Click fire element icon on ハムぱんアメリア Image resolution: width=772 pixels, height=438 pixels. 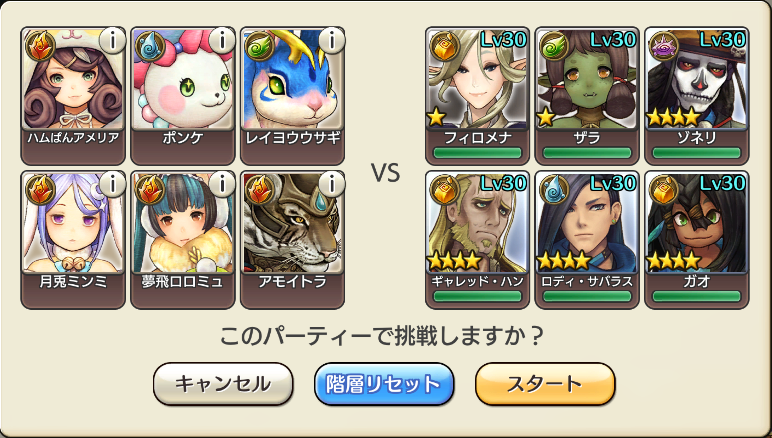[40, 46]
